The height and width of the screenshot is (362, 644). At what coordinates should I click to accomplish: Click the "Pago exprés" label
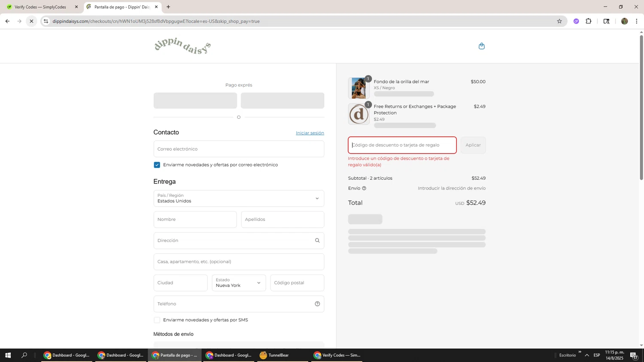click(x=239, y=85)
